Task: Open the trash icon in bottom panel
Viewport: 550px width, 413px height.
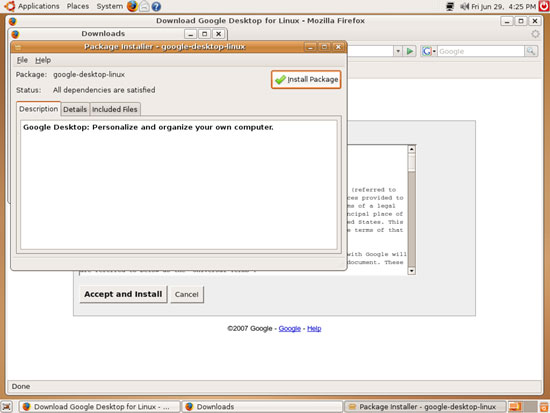Action: [x=544, y=407]
